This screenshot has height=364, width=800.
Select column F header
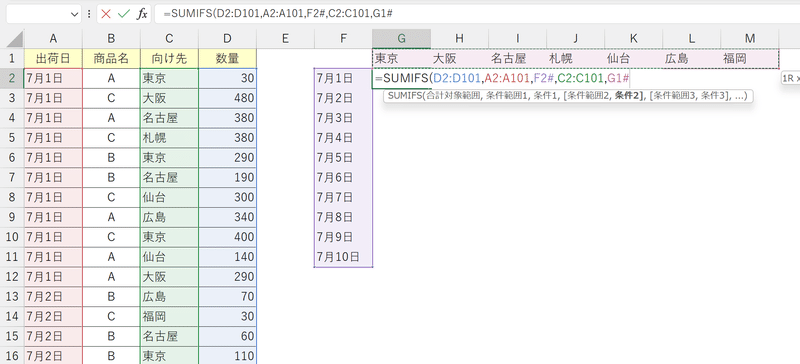point(343,38)
